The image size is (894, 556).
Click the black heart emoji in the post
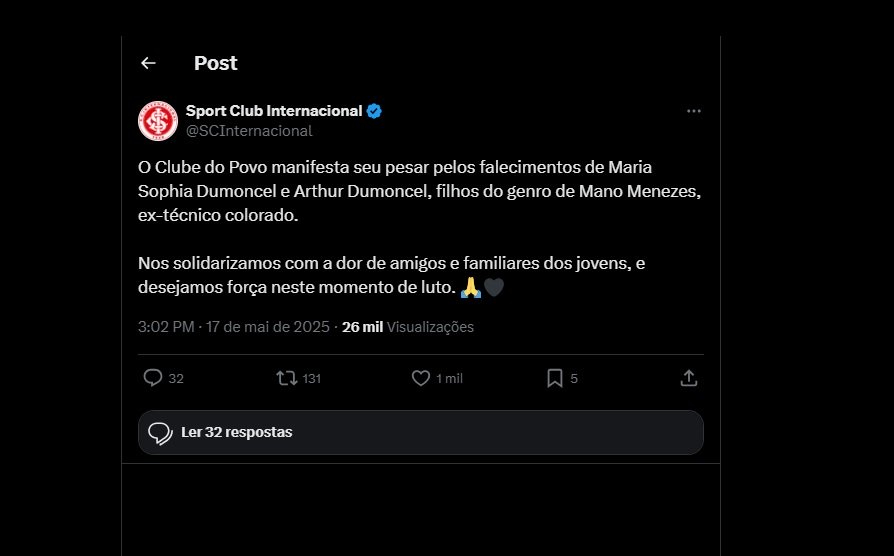point(494,288)
